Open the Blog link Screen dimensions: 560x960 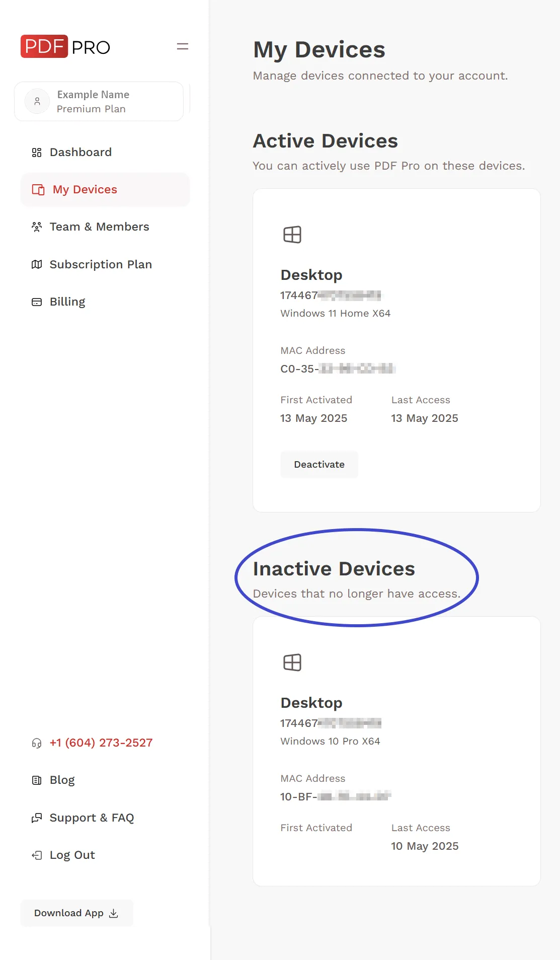click(x=105, y=780)
